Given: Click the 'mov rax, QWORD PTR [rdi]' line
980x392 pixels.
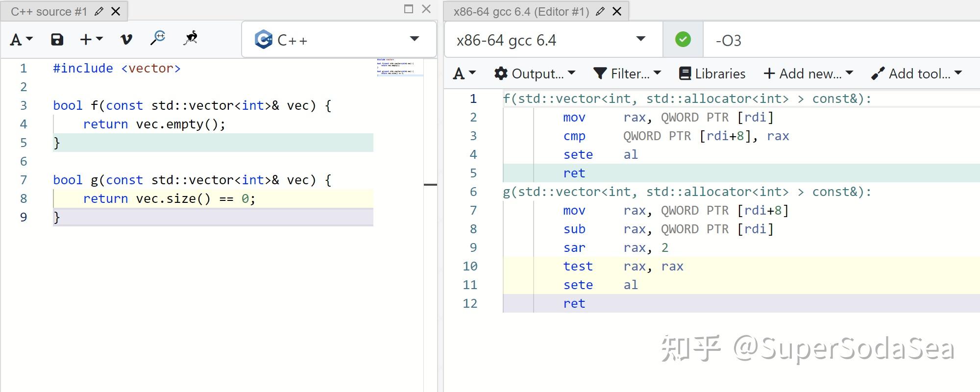Looking at the screenshot, I should pos(668,117).
